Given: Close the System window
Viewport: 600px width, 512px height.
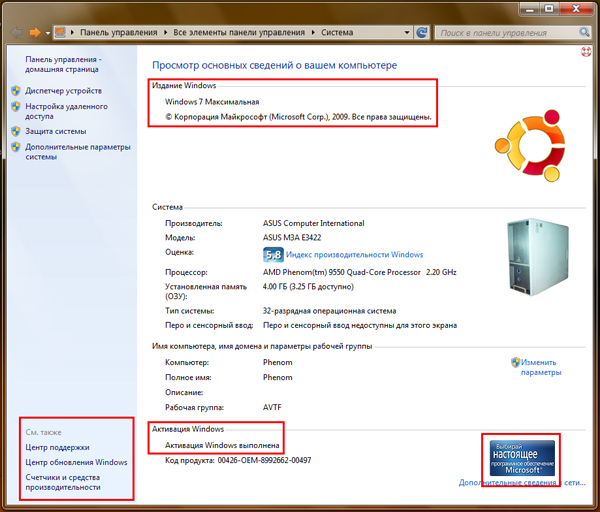Looking at the screenshot, I should coord(576,9).
